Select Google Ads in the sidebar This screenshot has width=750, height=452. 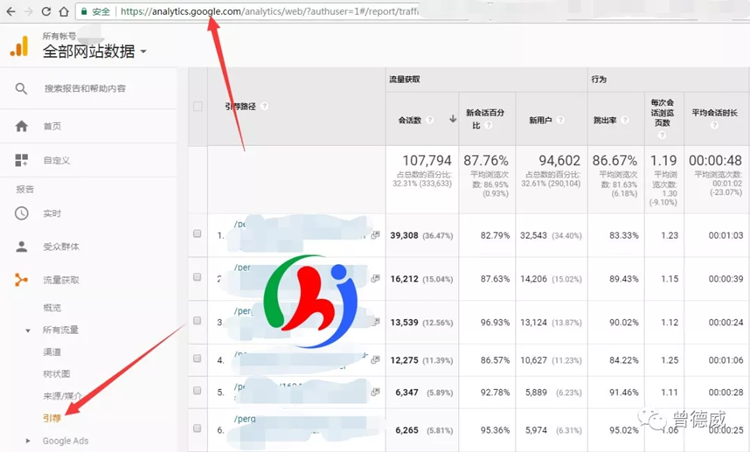coord(66,441)
